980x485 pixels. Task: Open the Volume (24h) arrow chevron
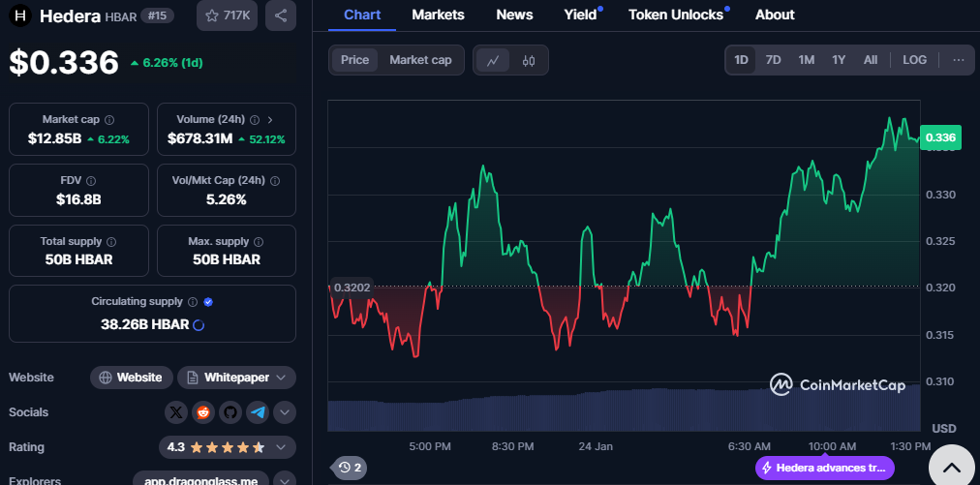click(x=270, y=119)
